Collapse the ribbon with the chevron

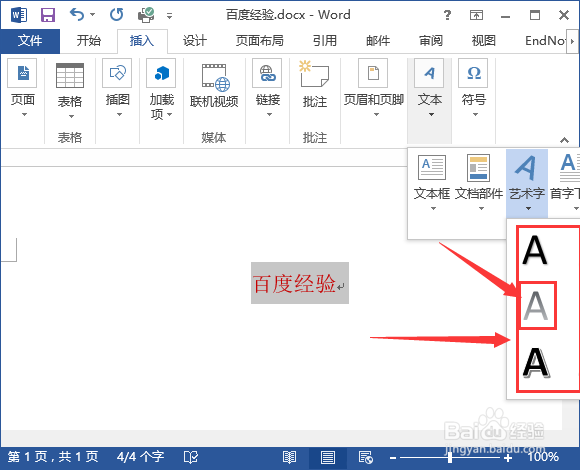564,140
